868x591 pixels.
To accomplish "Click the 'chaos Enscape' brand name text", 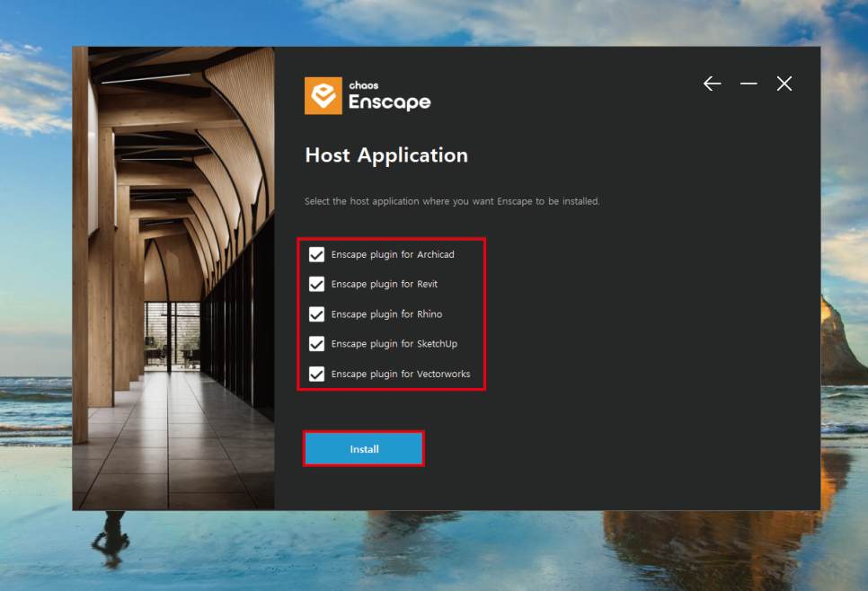I will pos(389,96).
